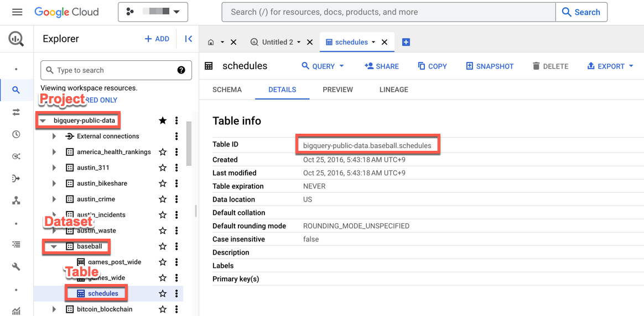Image resolution: width=644 pixels, height=316 pixels.
Task: Star the america_health_rankings dataset
Action: [x=163, y=152]
